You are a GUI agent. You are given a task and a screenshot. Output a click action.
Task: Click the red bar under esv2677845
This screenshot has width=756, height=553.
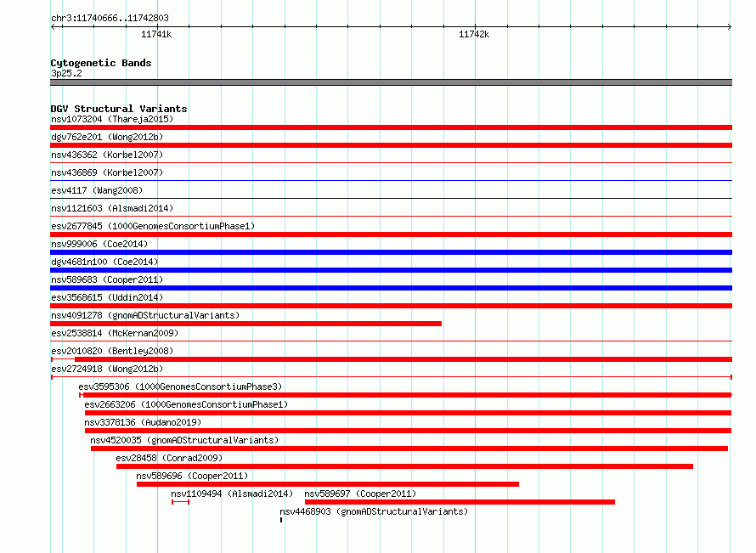(391, 234)
